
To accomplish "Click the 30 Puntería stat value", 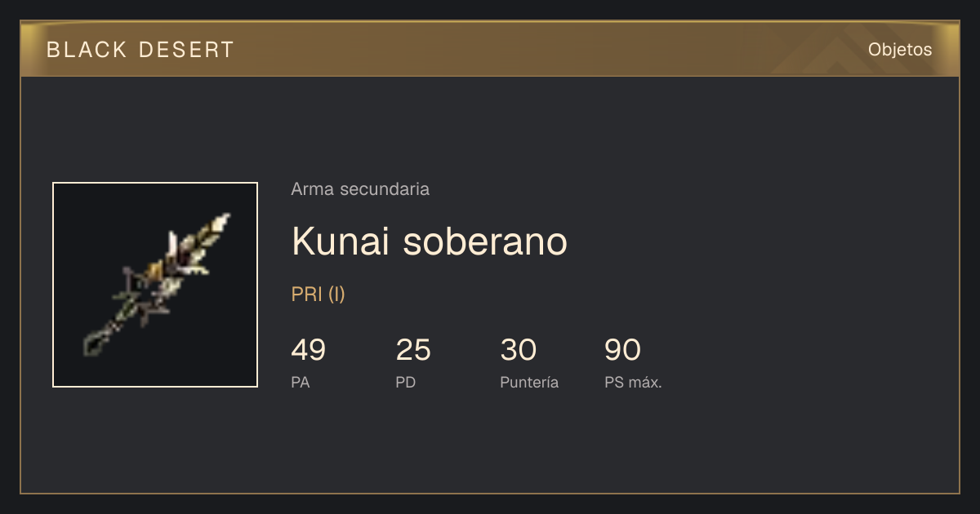I will pos(518,350).
